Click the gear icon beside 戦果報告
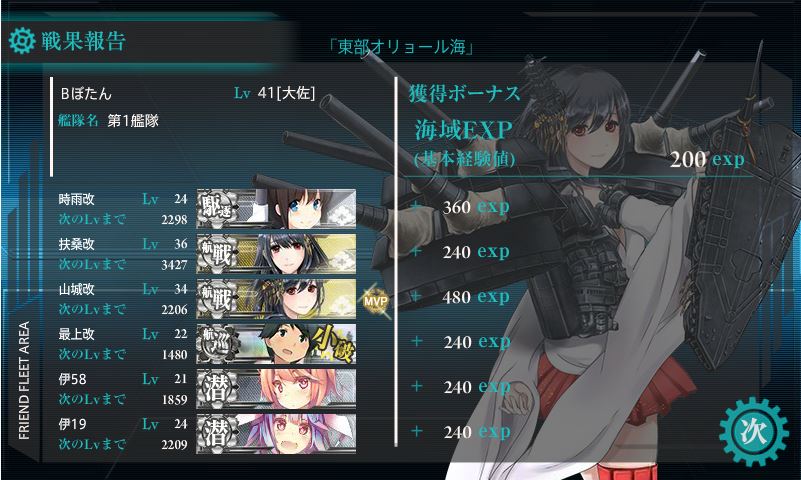 tap(22, 41)
